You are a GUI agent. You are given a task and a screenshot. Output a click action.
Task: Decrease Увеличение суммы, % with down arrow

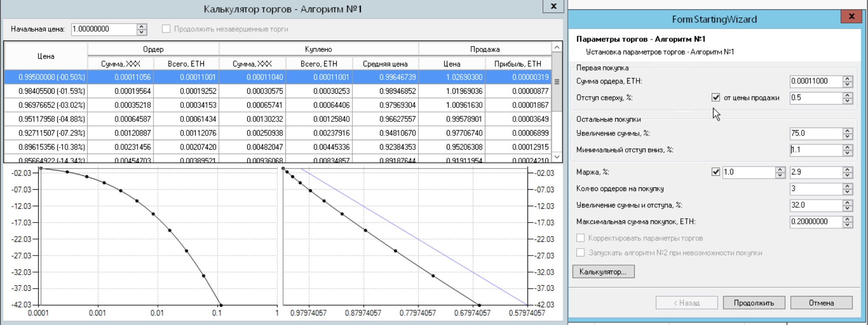[848, 136]
